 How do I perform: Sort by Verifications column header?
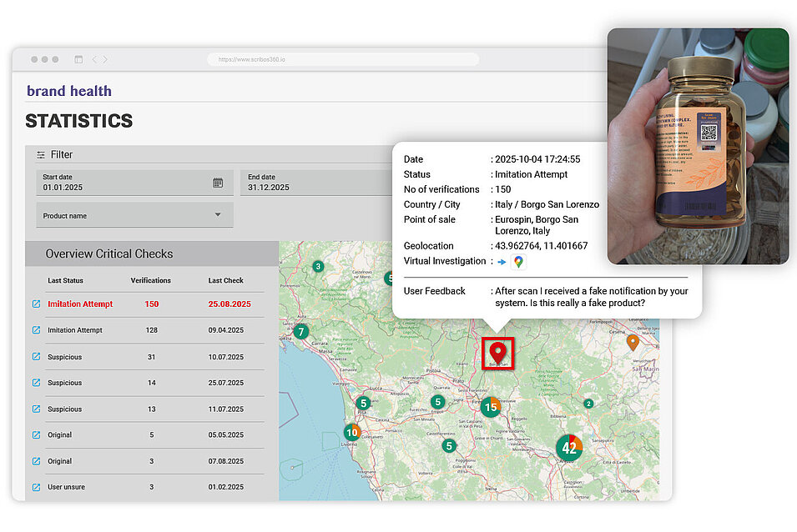click(x=151, y=280)
